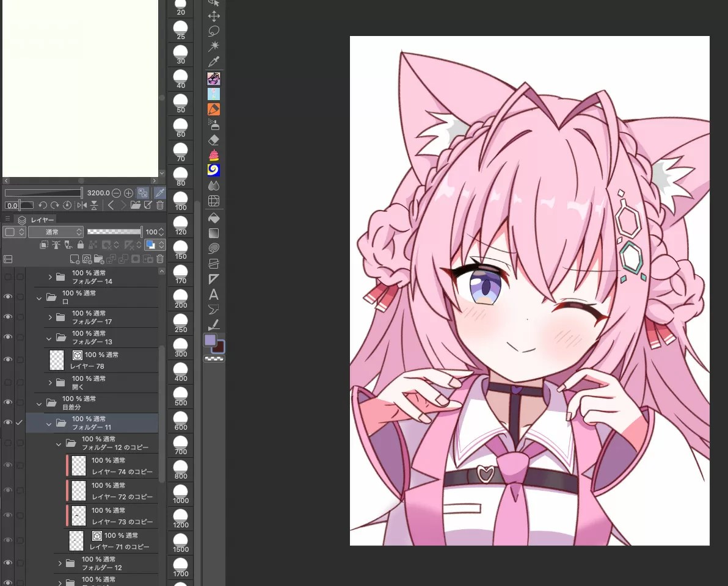Choose the 500 brush size preset
This screenshot has height=586, width=728.
(x=181, y=396)
